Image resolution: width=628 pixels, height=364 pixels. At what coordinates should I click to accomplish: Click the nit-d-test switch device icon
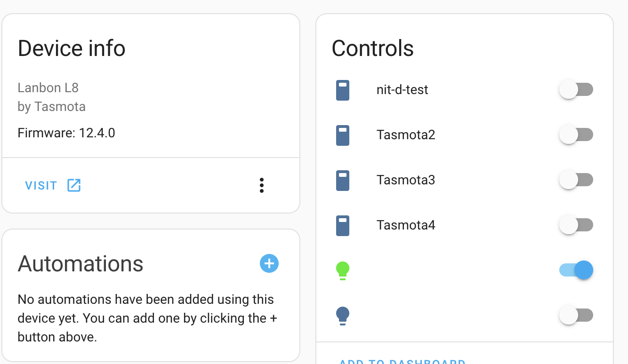(342, 90)
